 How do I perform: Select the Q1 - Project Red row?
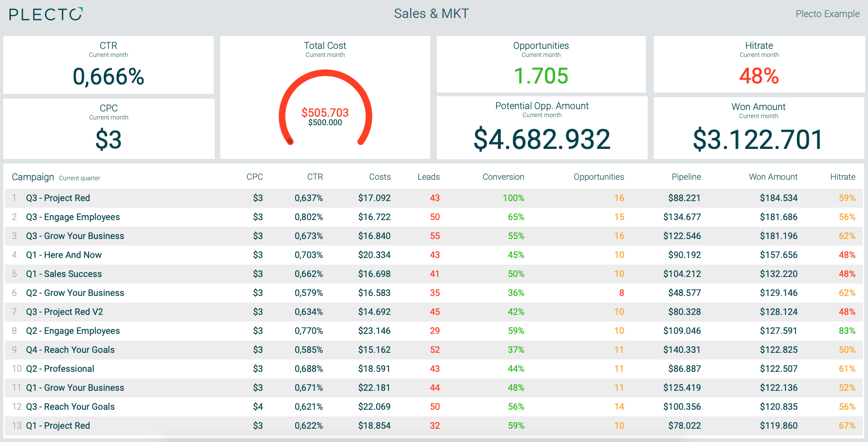434,426
